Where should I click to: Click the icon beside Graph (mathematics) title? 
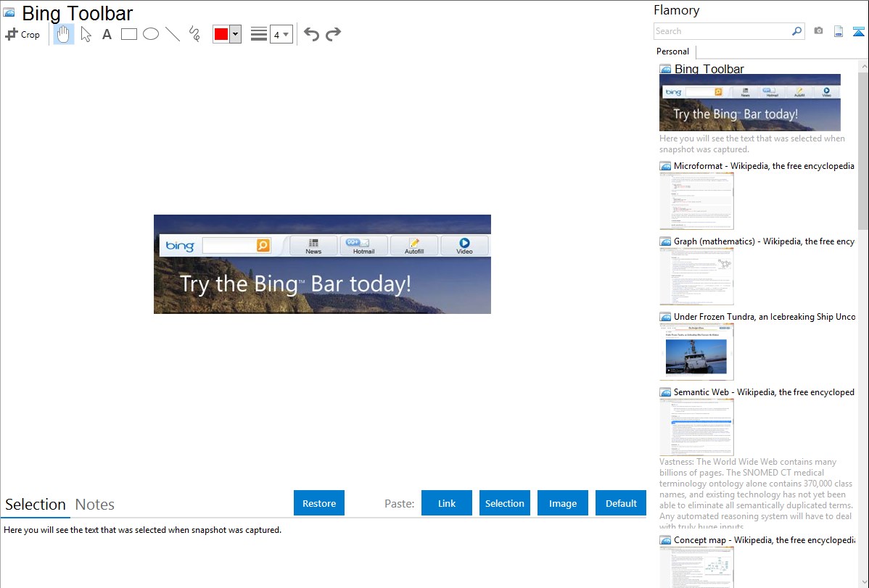(666, 241)
